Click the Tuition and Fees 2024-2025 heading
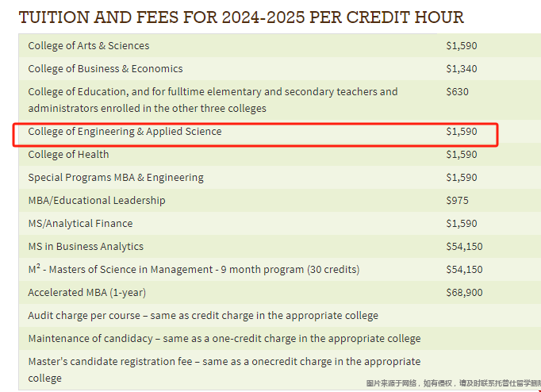The width and height of the screenshot is (541, 392). coord(241,17)
